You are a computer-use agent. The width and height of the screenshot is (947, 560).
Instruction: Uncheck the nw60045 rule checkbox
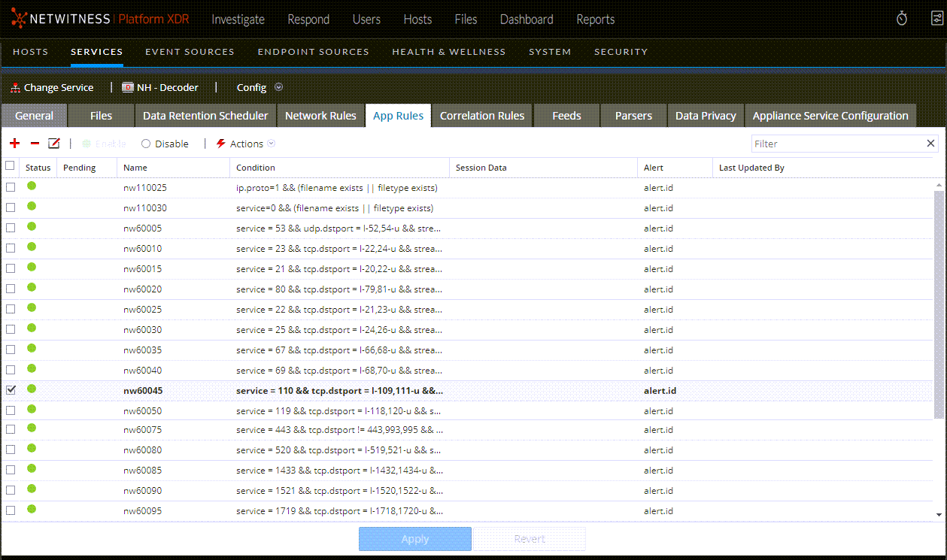[x=10, y=390]
